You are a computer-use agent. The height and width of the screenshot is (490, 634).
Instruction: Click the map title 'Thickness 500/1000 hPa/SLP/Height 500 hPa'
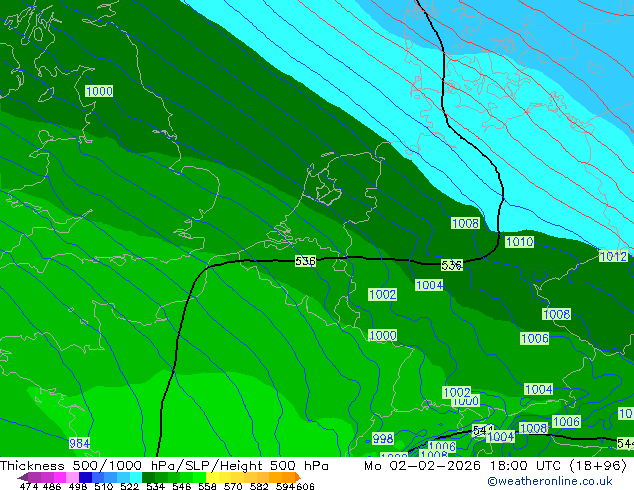click(164, 466)
